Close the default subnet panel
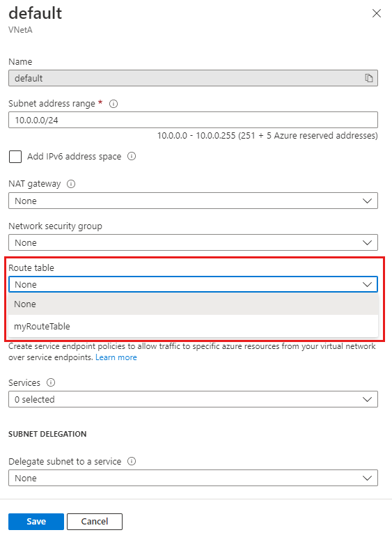Viewport: 392px width, 544px height. (377, 13)
